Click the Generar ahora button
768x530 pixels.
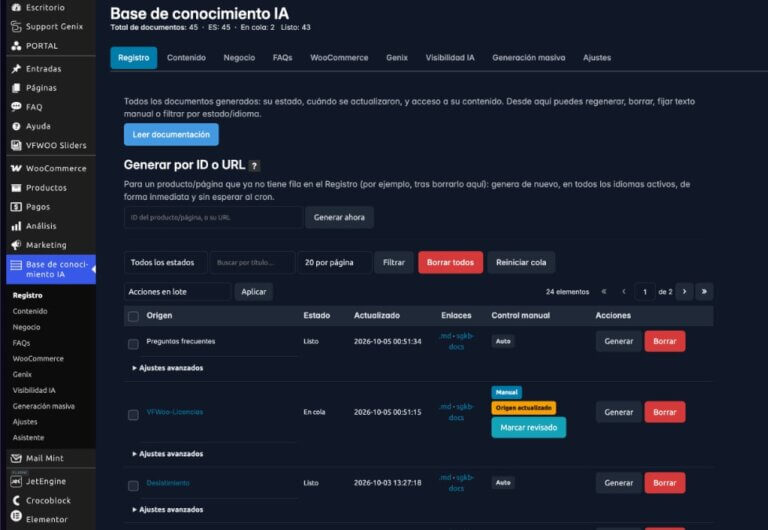pyautogui.click(x=339, y=217)
